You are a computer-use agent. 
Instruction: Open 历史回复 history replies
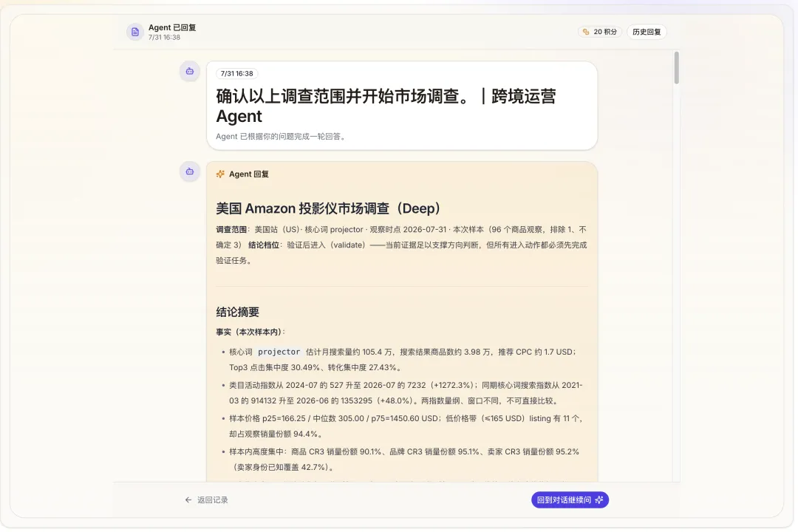point(647,32)
